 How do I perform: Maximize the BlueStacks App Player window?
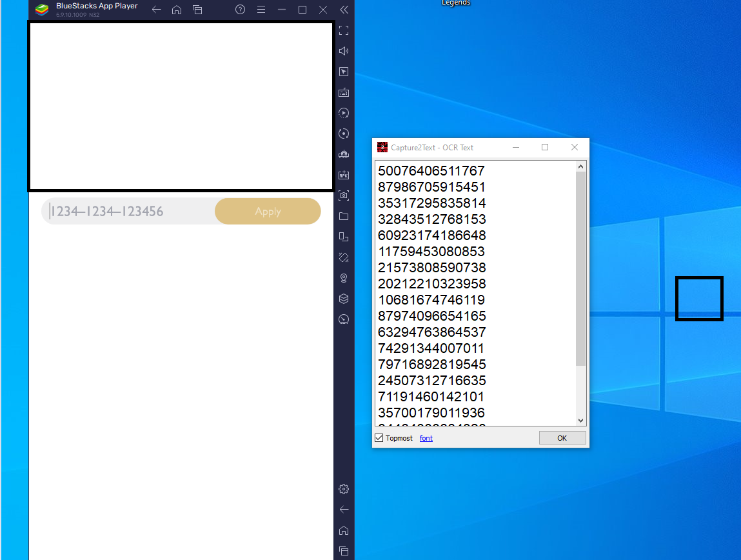pos(302,10)
